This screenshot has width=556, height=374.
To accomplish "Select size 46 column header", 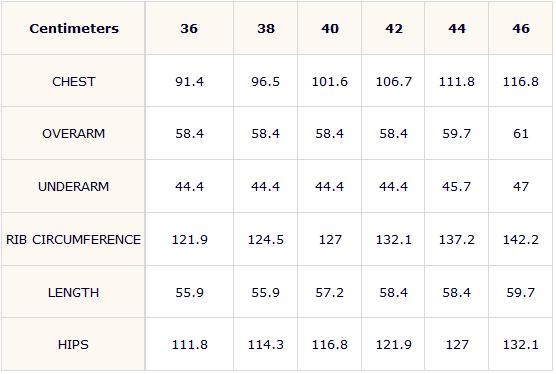I will point(521,28).
